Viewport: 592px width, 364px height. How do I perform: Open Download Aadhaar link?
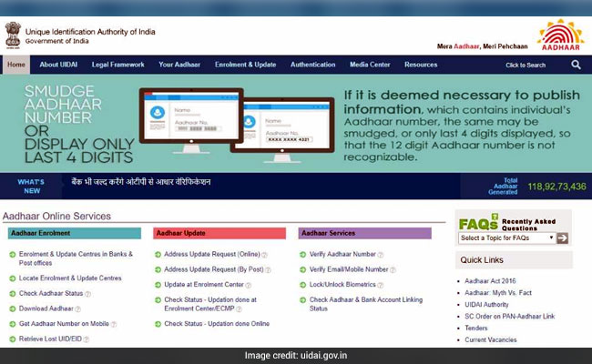46,308
